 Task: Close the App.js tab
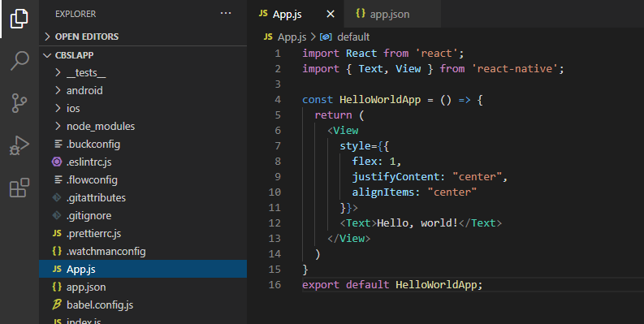click(331, 14)
